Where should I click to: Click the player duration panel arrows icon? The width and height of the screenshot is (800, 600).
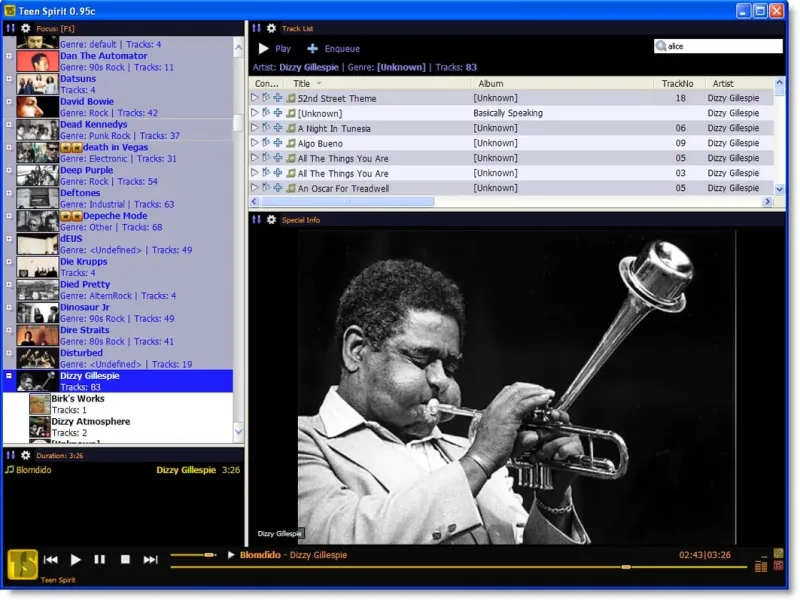click(10, 455)
